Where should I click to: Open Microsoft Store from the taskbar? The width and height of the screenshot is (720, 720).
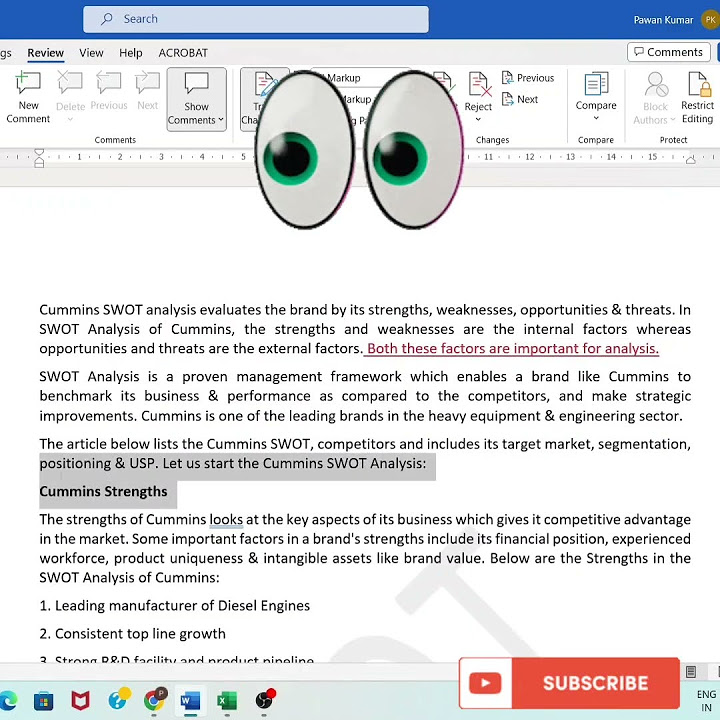pos(44,701)
